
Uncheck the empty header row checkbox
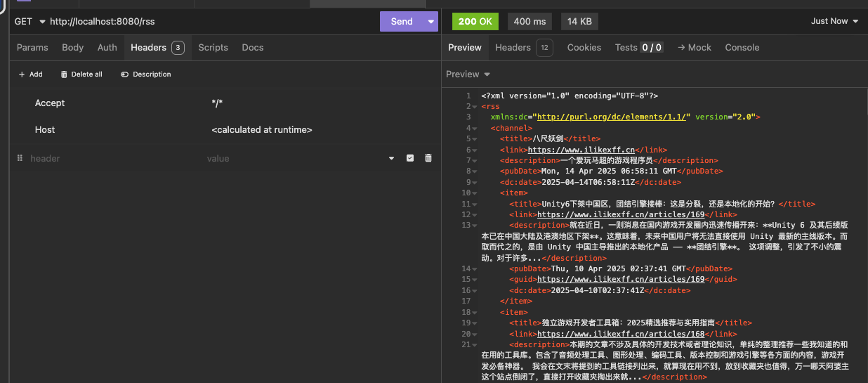click(x=410, y=158)
